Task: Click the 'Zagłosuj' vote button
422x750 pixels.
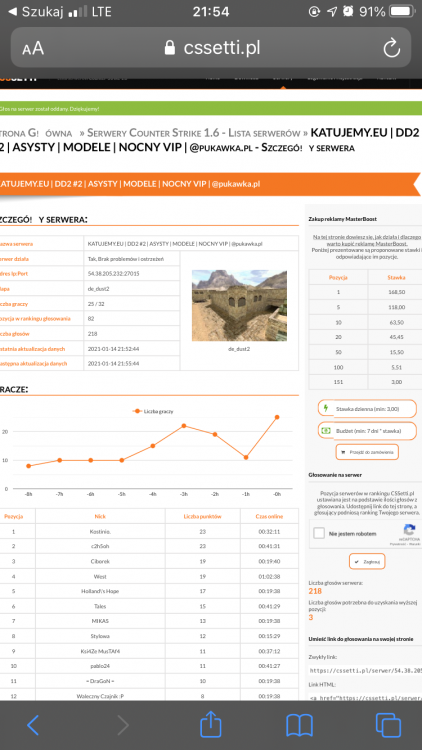Action: point(367,562)
